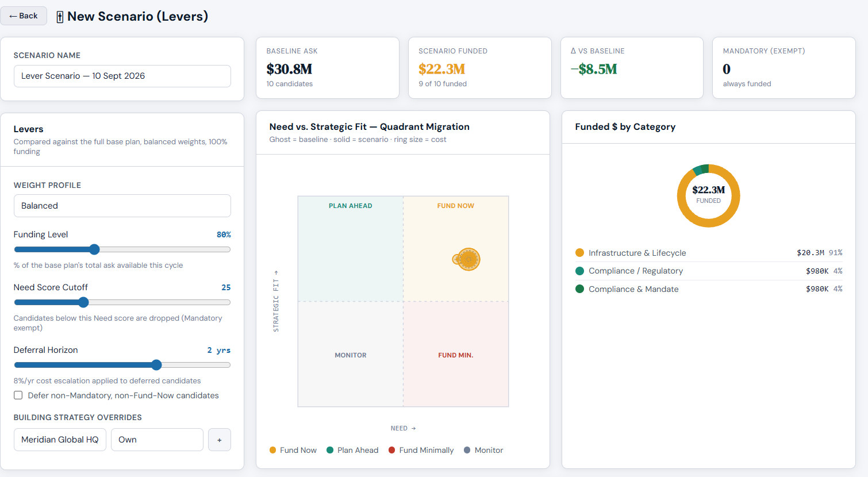
Task: Click the FUND MIN. quadrant label
Action: [456, 355]
